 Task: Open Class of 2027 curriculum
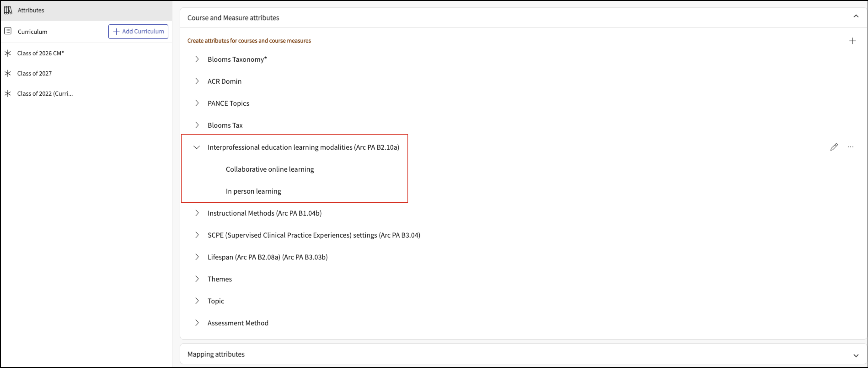(34, 73)
